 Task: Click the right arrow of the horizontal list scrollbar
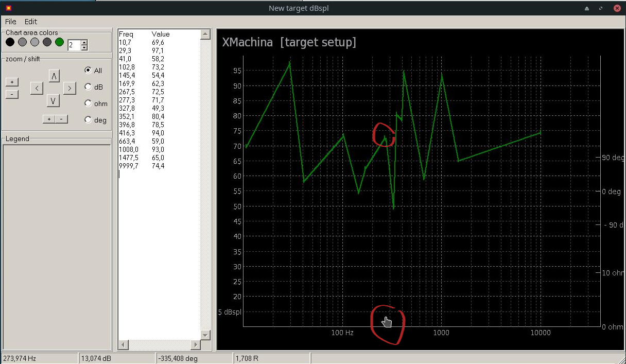(x=195, y=344)
